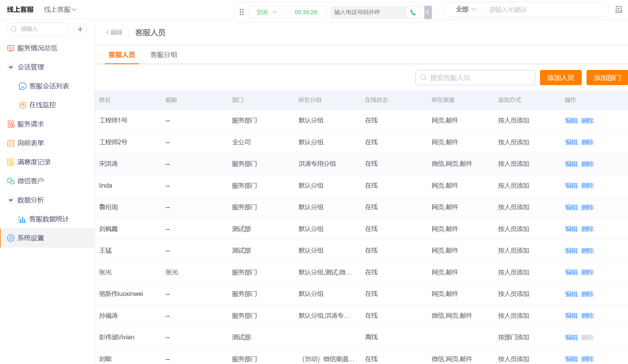This screenshot has height=364, width=628.
Task: Open the 空闲 status dropdown
Action: tap(267, 12)
